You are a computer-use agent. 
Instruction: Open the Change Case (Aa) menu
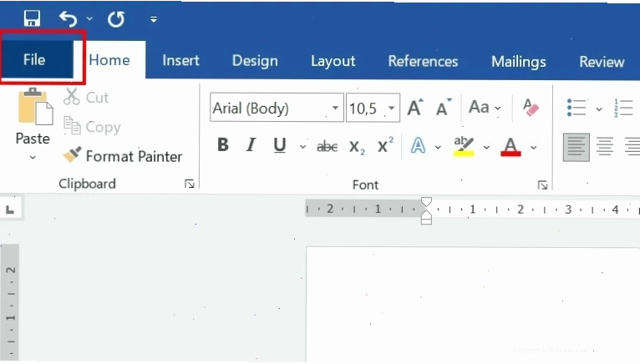pos(485,108)
